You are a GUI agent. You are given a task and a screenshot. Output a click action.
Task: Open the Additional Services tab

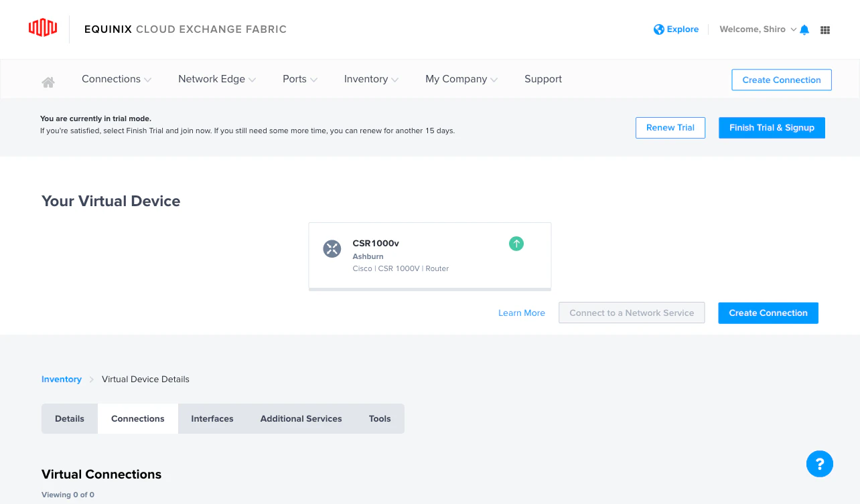pyautogui.click(x=301, y=418)
